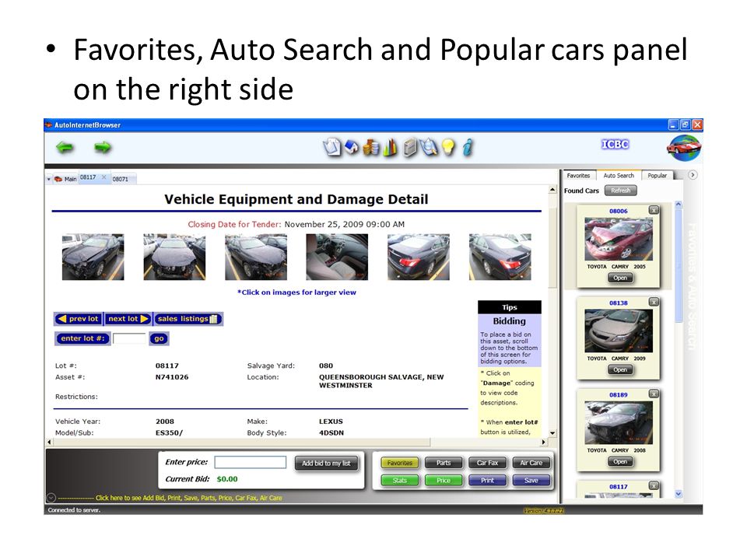Go back with the green left arrow
Screen dimensions: 747x560
tap(65, 148)
